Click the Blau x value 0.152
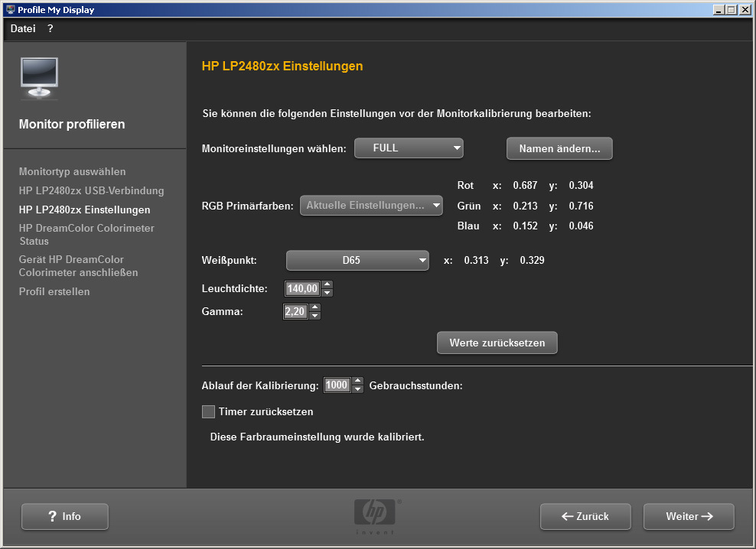This screenshot has width=756, height=549. [x=525, y=226]
